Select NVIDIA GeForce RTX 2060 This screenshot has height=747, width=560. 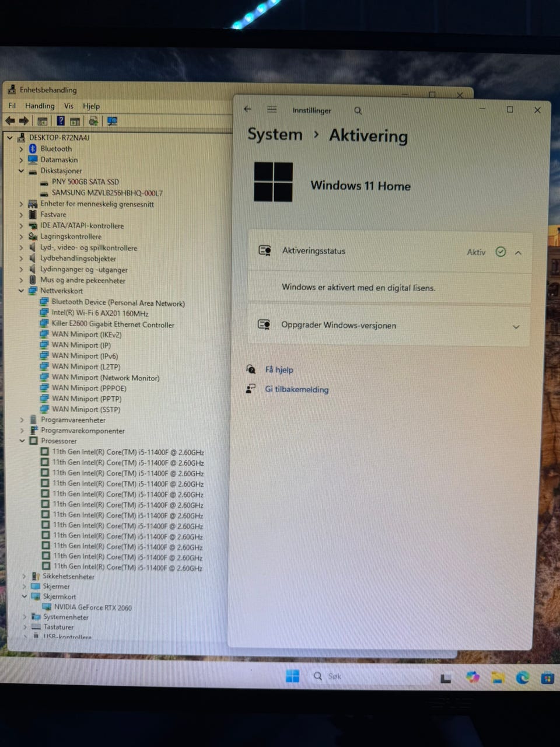(93, 608)
